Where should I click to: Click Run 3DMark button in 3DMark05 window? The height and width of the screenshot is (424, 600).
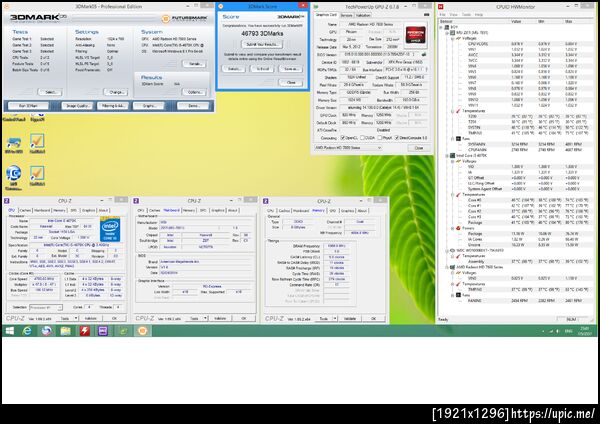28,106
